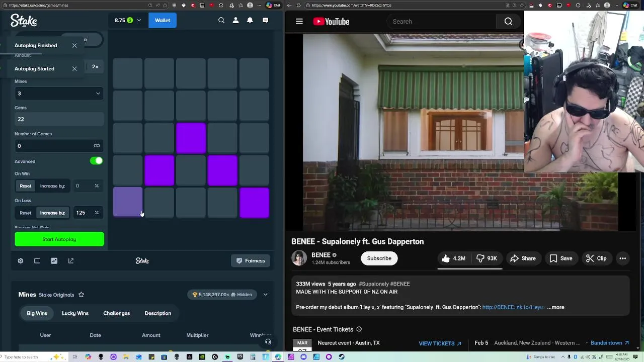Select Reset under On Win
The width and height of the screenshot is (644, 362).
tap(25, 186)
